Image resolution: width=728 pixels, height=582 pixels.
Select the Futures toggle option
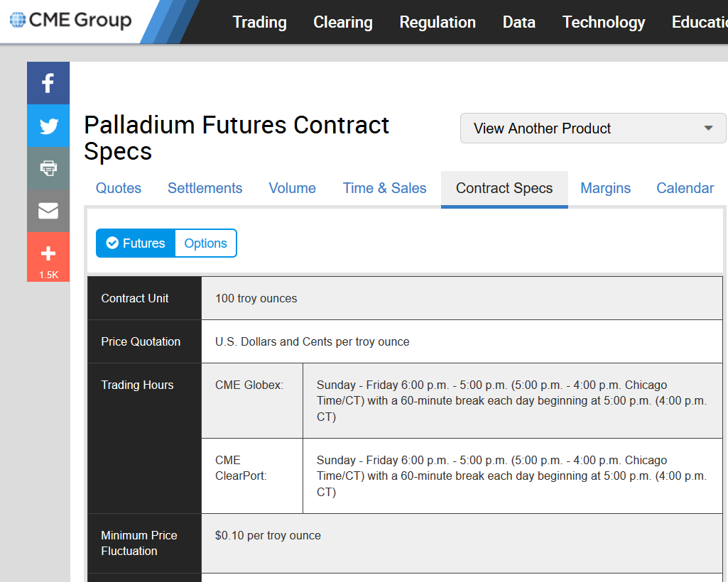(136, 243)
